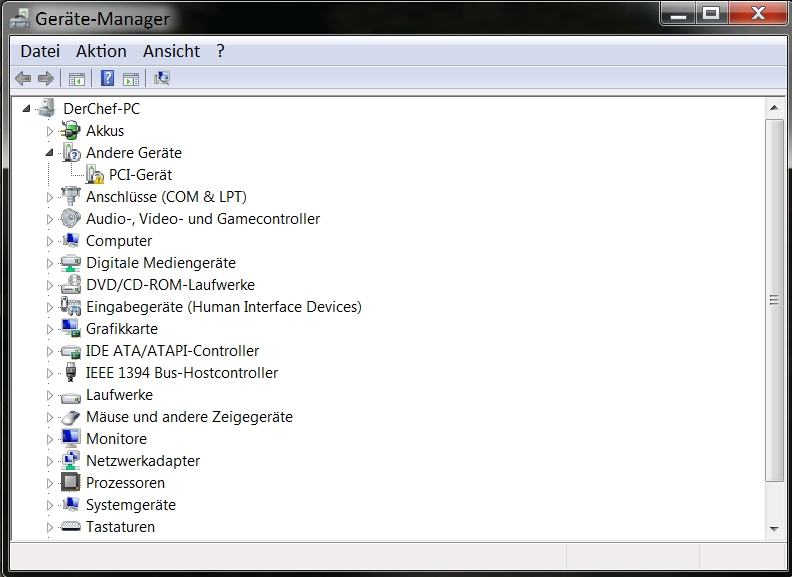Click the Andere Geräte unknown device icon
The width and height of the screenshot is (792, 577).
[71, 153]
